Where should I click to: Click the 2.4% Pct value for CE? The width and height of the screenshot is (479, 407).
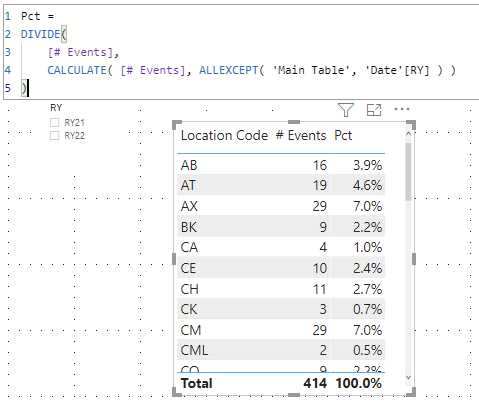pyautogui.click(x=368, y=268)
